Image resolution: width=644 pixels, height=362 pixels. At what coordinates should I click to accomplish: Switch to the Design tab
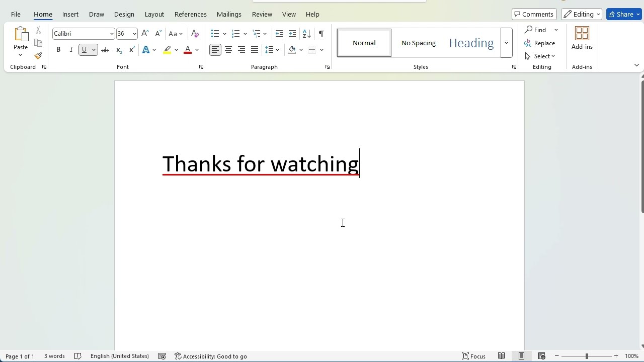click(x=124, y=14)
